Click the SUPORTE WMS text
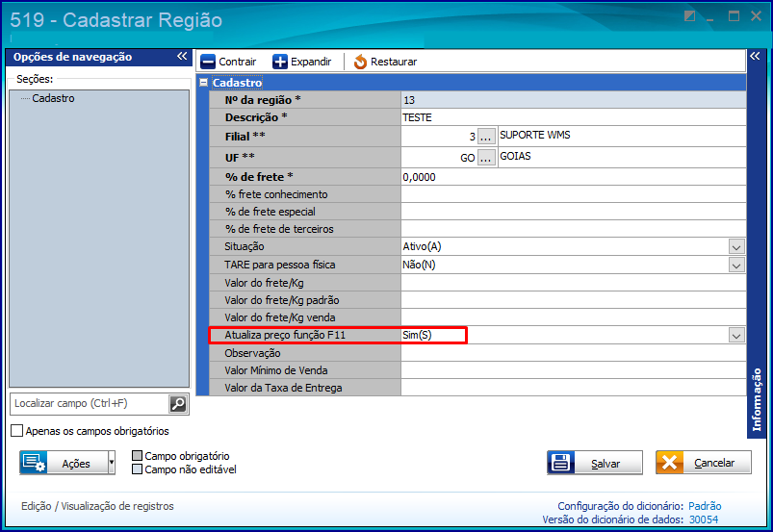 pos(535,135)
